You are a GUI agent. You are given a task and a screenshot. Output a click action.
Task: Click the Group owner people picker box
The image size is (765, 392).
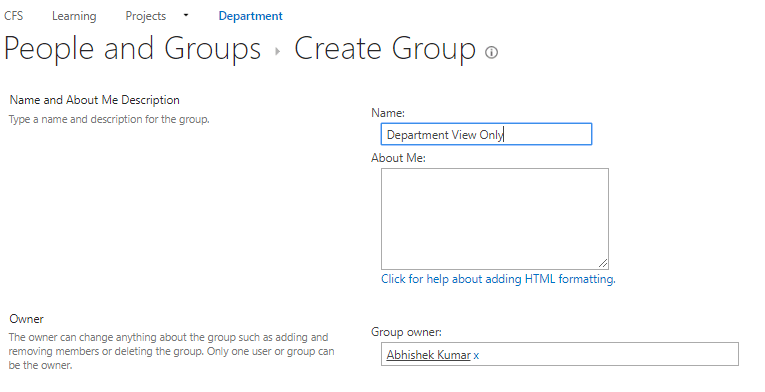[560, 354]
